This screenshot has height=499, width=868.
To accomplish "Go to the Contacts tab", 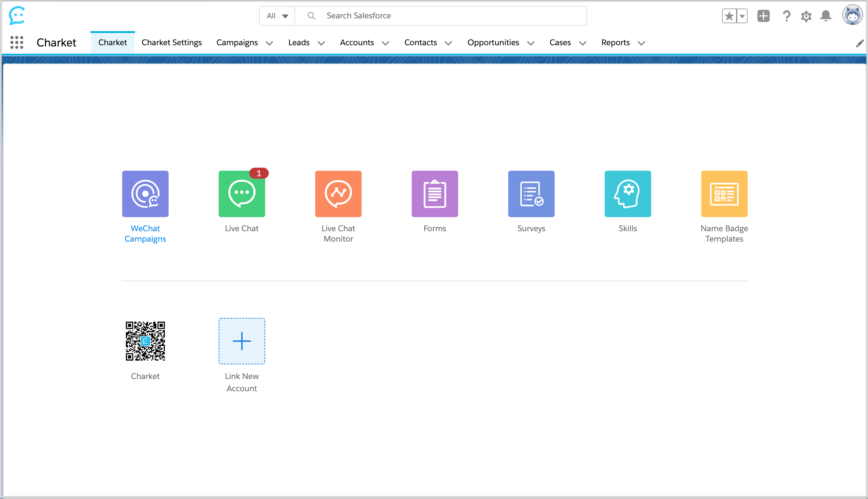I will 421,42.
